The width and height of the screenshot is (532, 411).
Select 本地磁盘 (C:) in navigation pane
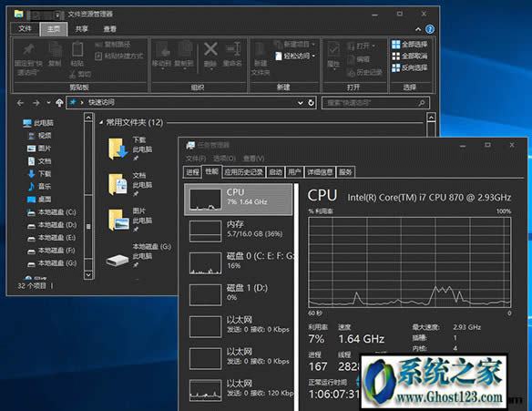52,212
